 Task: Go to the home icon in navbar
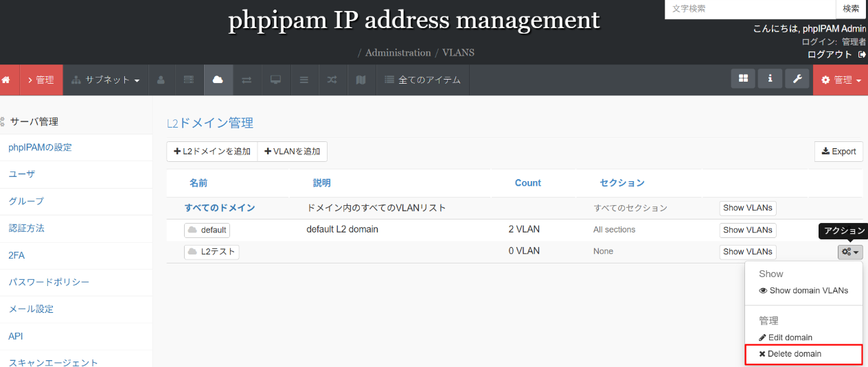tap(6, 80)
